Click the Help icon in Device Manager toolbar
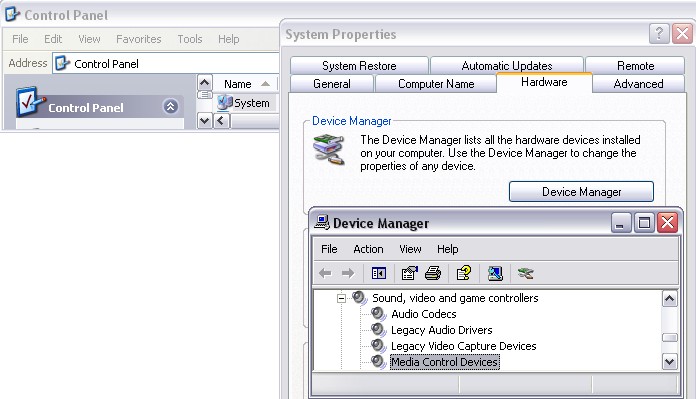 pyautogui.click(x=463, y=273)
